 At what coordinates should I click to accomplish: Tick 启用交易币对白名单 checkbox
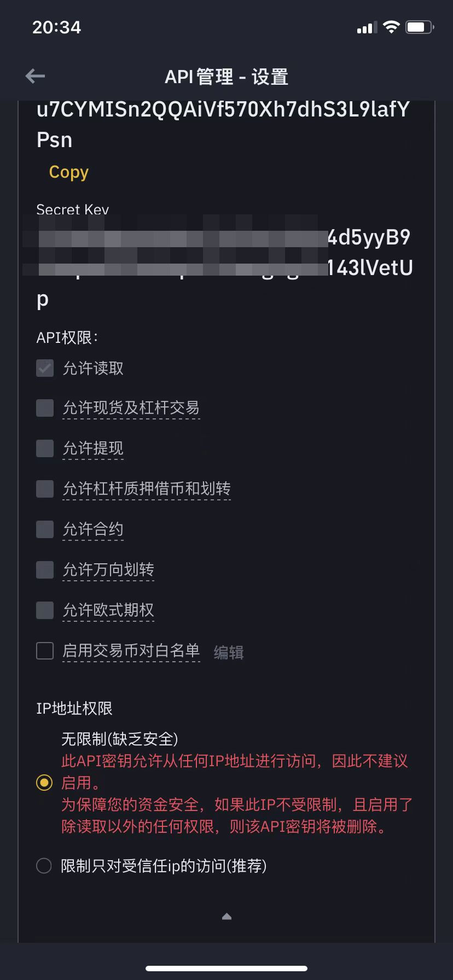[45, 651]
